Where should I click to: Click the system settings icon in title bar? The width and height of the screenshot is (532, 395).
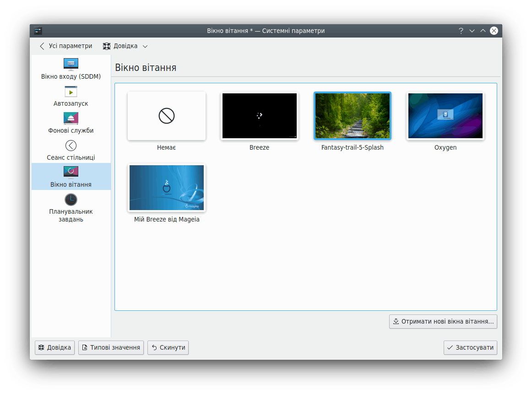38,31
